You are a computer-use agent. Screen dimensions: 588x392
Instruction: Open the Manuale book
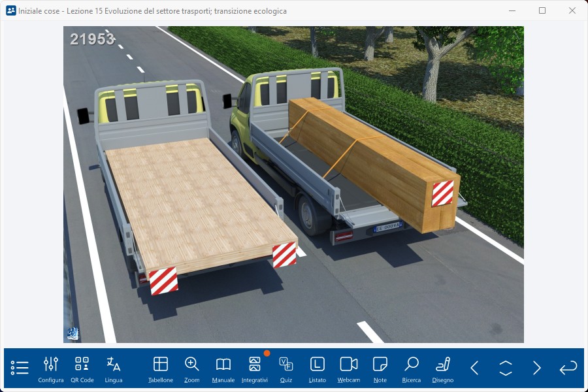coord(223,368)
